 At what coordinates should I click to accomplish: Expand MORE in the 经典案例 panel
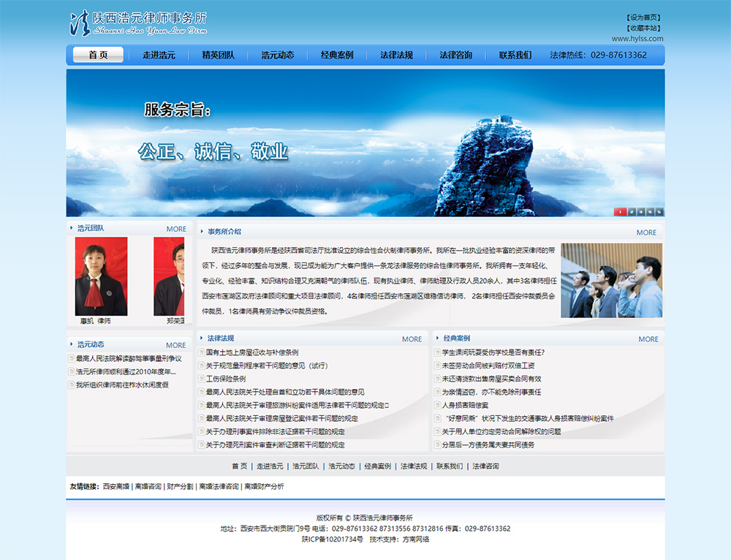pyautogui.click(x=648, y=339)
